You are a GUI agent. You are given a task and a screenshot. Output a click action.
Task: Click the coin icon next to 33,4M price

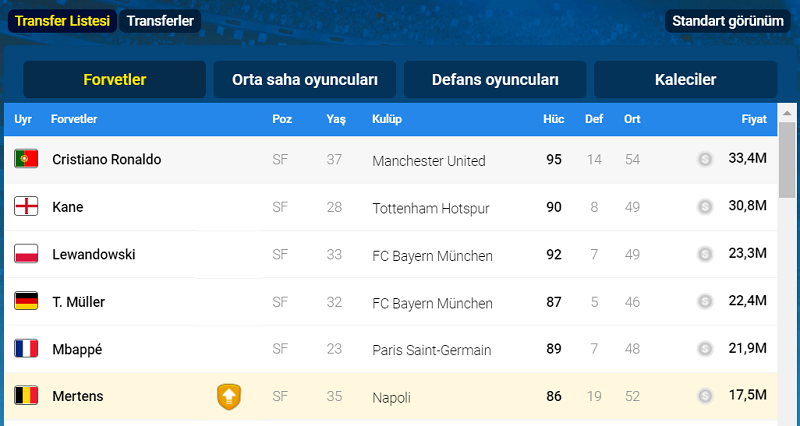pos(705,159)
